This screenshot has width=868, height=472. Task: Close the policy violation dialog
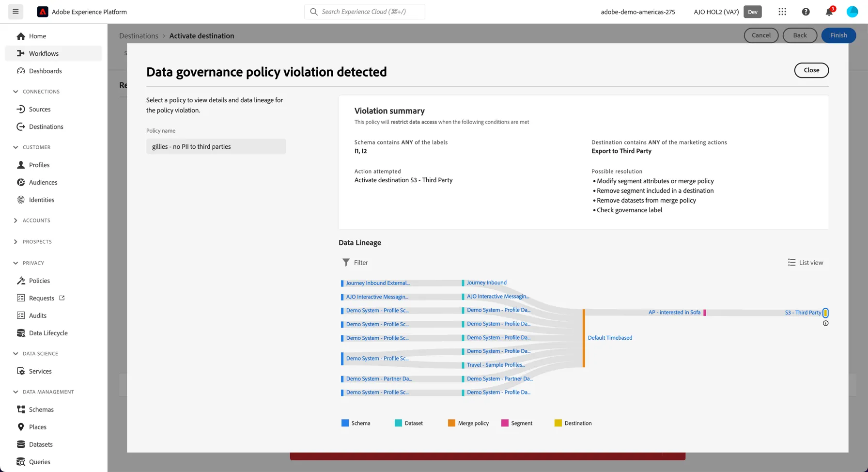(x=811, y=70)
